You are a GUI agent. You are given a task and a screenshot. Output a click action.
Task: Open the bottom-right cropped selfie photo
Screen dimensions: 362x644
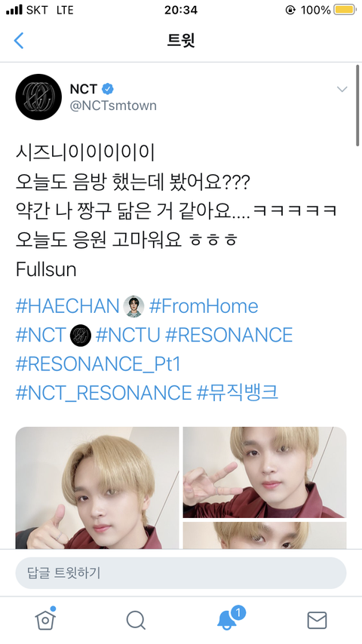tap(265, 535)
